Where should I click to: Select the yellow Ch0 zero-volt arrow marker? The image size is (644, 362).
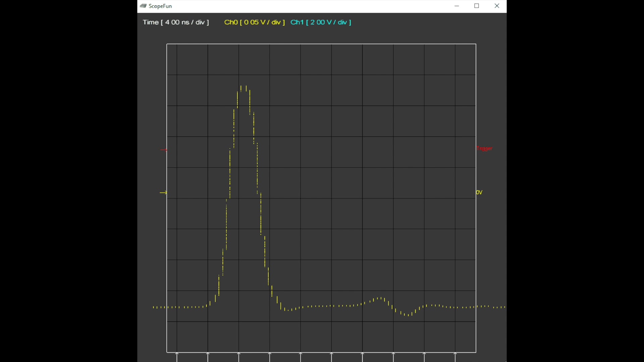coord(163,192)
